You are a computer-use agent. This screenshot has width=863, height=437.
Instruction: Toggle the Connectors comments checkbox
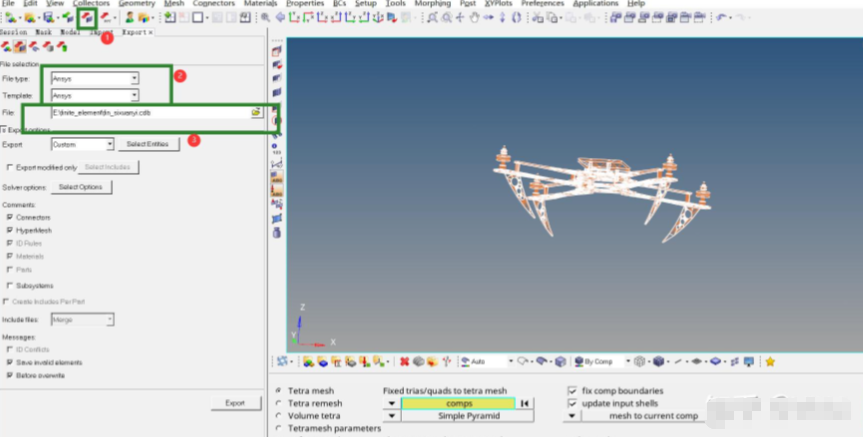(x=10, y=217)
